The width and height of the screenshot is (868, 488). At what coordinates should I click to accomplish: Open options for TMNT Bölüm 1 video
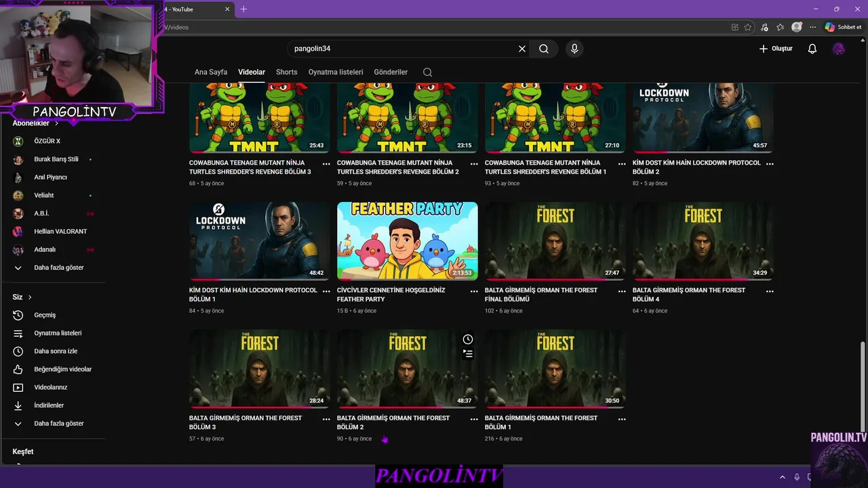tap(622, 164)
